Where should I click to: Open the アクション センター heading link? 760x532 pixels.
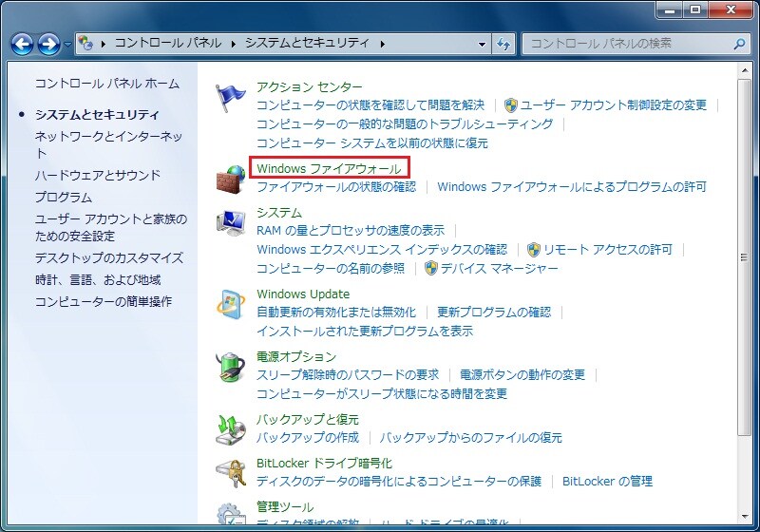310,87
